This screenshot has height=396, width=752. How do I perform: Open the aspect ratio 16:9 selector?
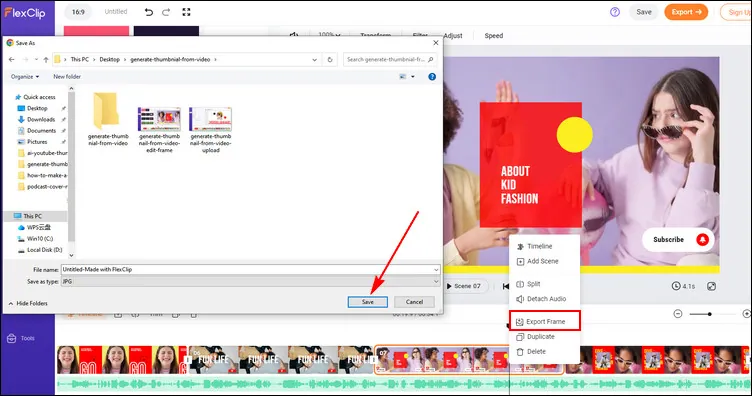pyautogui.click(x=78, y=12)
